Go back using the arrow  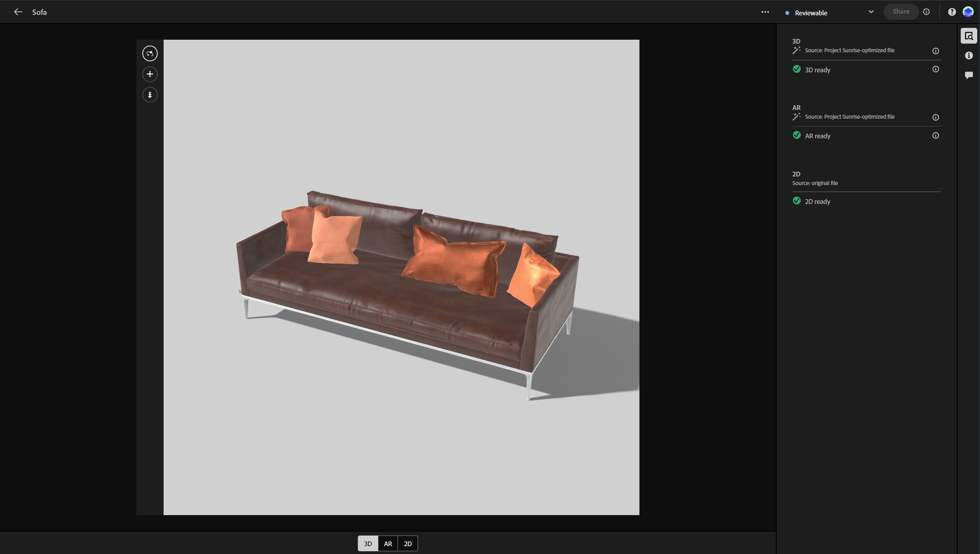click(x=18, y=12)
